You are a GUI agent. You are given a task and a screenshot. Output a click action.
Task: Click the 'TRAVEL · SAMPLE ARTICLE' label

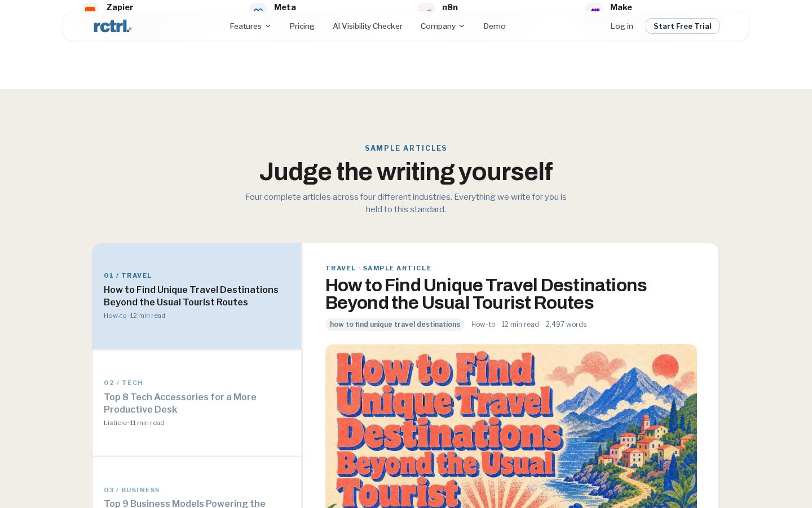378,268
